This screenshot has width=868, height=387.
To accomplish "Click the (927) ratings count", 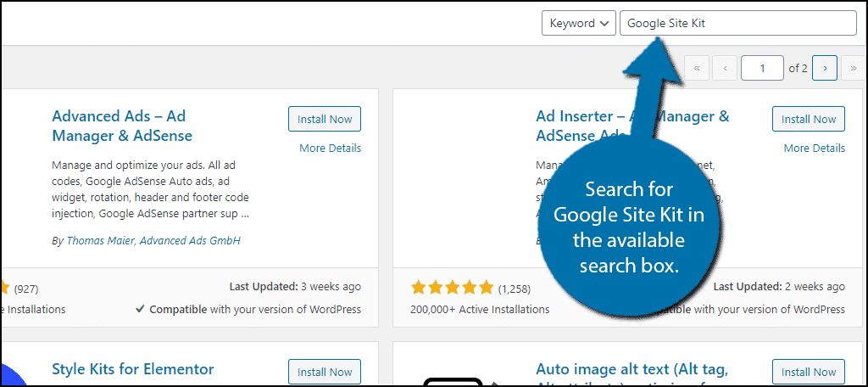I will click(26, 289).
